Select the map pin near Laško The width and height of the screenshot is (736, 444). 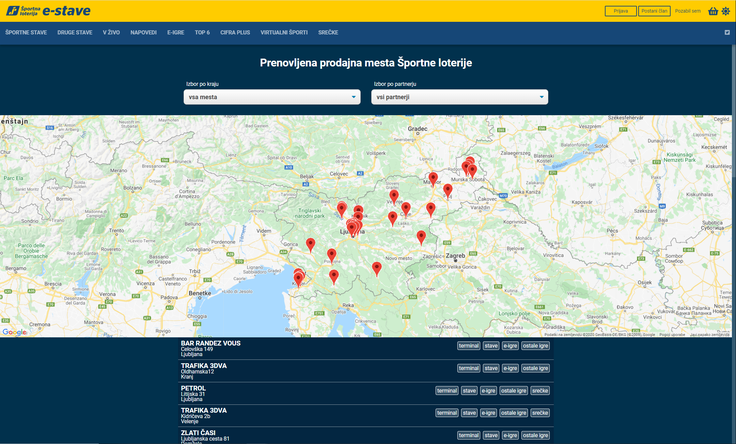392,218
